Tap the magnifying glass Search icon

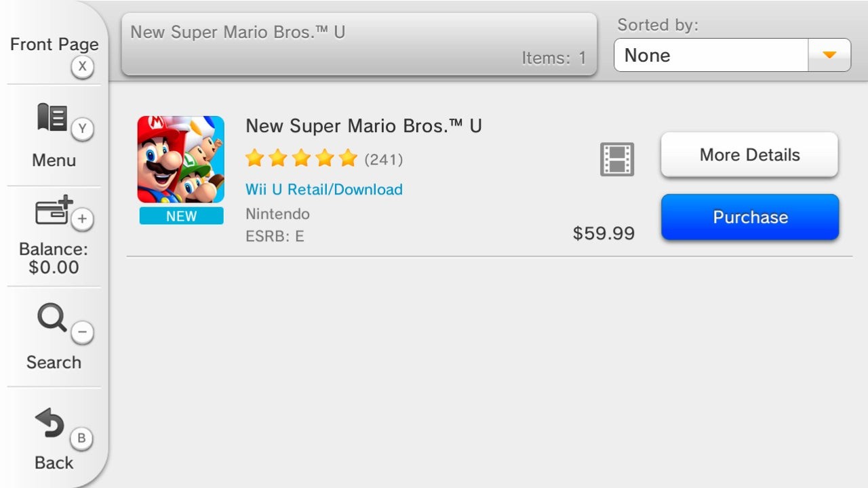point(52,317)
